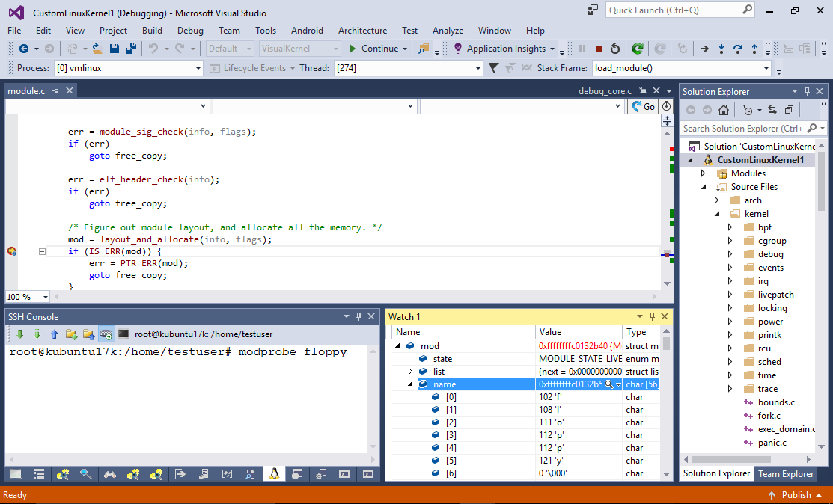Toggle the highlighted network icon in SSH Console toolbar
Screen dimensions: 833x504
pyautogui.click(x=106, y=334)
